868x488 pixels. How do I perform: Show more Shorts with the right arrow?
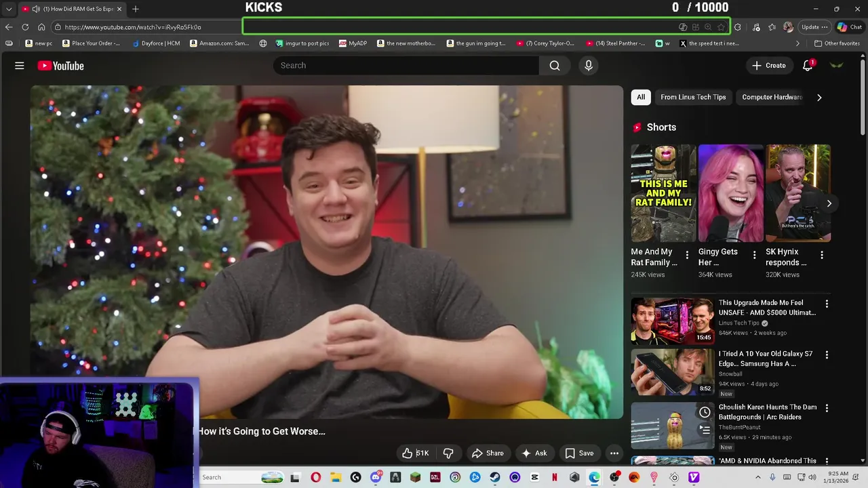pyautogui.click(x=829, y=203)
